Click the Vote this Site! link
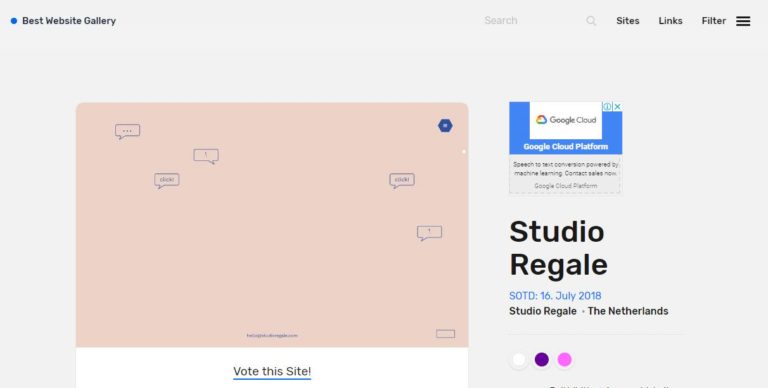 coord(272,371)
